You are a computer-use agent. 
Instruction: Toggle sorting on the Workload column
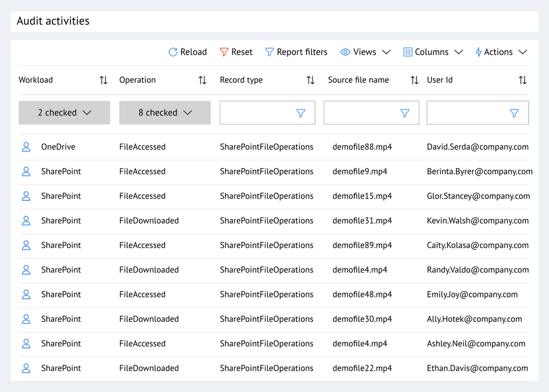(103, 80)
